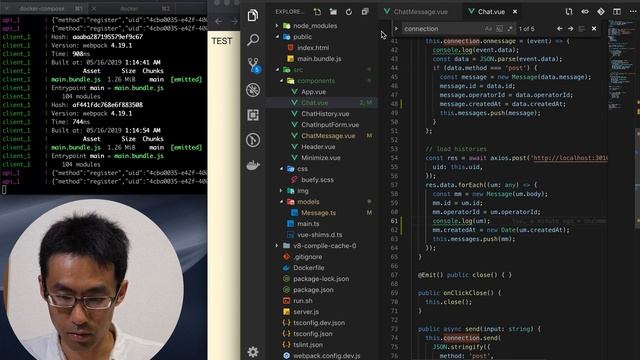Open the Docker view in activity bar
Screen dimensions: 640x360
[253, 165]
